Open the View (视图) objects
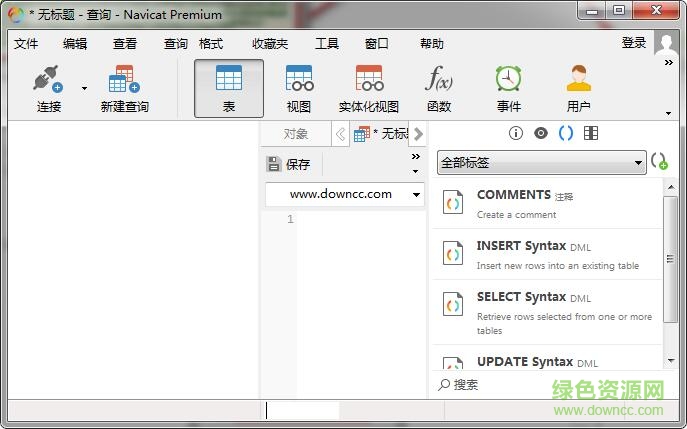The image size is (687, 429). (x=299, y=89)
